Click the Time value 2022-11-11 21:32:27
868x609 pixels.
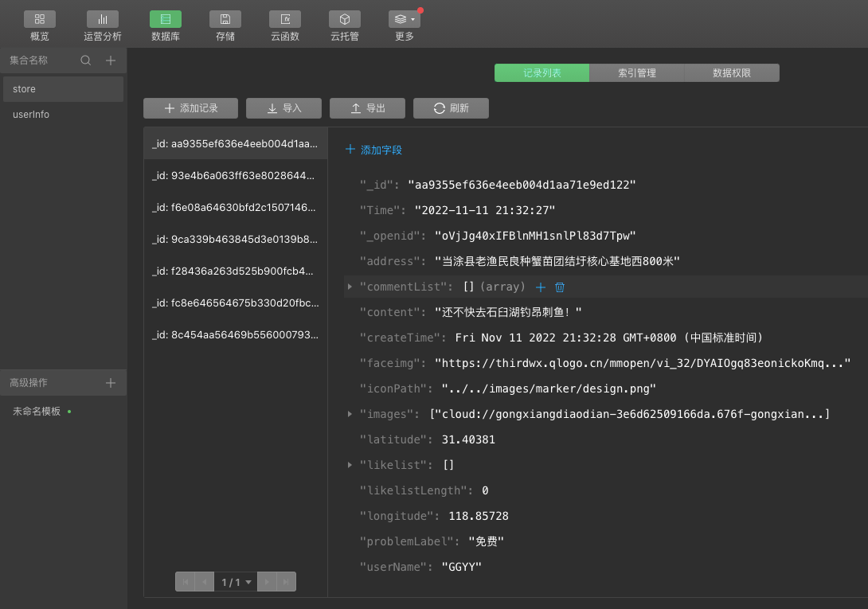485,210
